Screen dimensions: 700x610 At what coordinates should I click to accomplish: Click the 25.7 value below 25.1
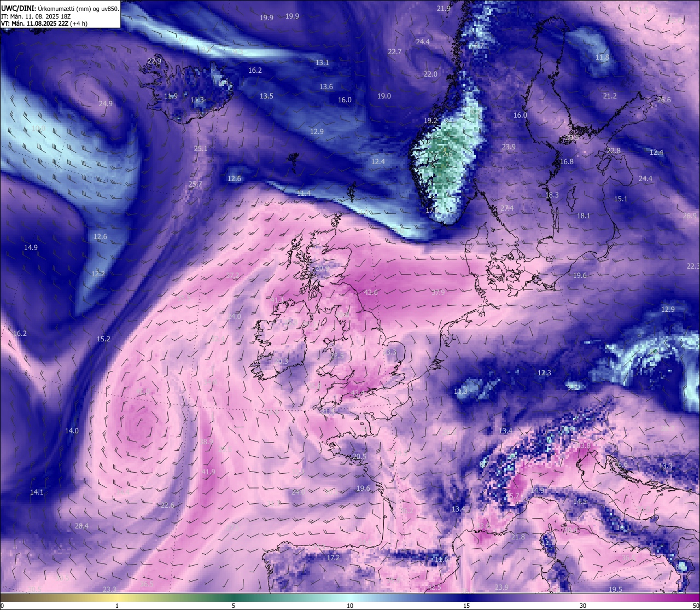coord(195,184)
